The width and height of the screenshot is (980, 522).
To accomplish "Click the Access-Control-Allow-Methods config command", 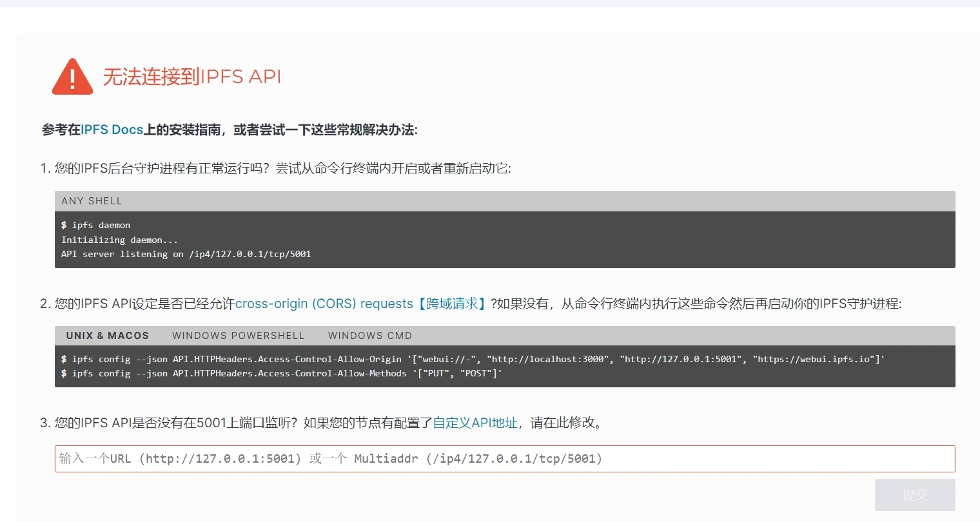I will 282,373.
